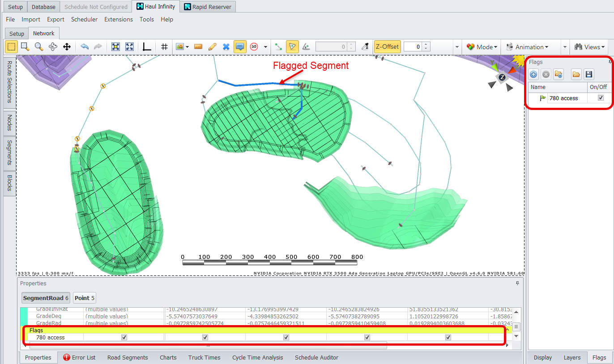The width and height of the screenshot is (614, 364).
Task: Open the Views dropdown menu
Action: pyautogui.click(x=590, y=47)
